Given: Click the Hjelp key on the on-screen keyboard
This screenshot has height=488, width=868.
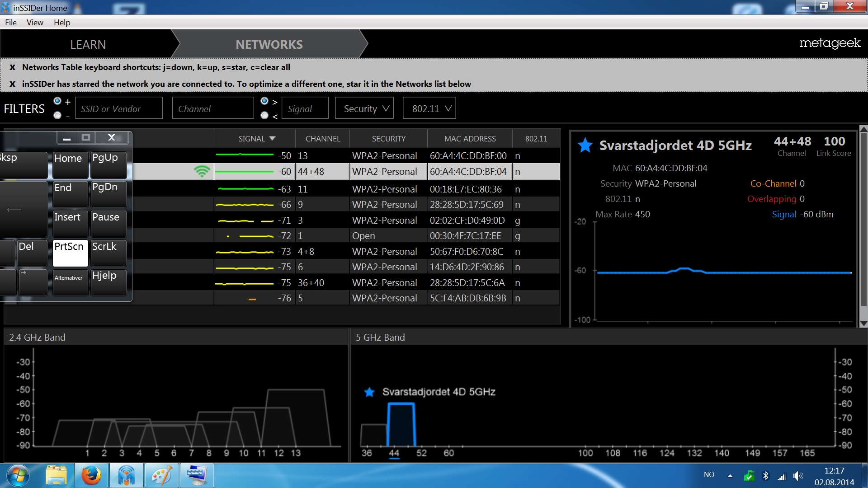Looking at the screenshot, I should (108, 282).
